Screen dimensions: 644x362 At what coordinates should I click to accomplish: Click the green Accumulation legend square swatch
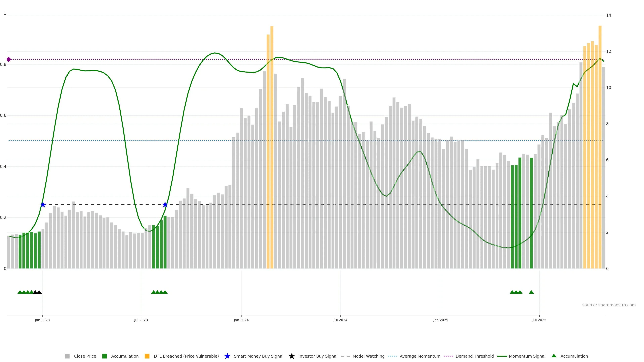[104, 356]
